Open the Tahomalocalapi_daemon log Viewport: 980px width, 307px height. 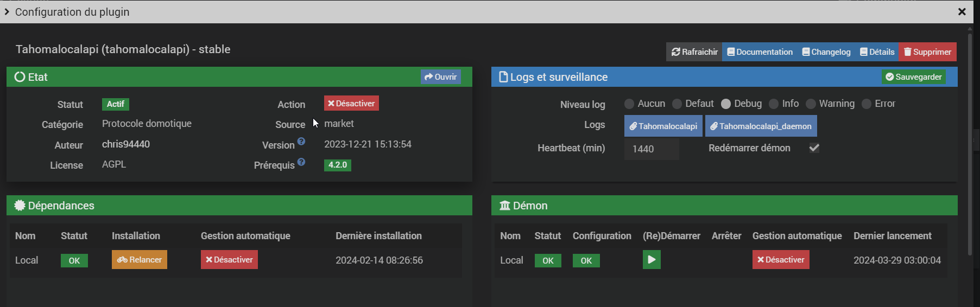(x=761, y=126)
